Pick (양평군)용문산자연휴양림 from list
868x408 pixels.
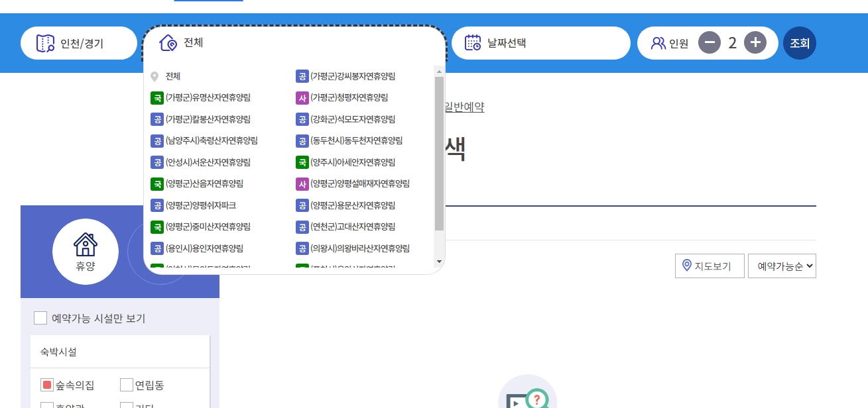tap(353, 205)
